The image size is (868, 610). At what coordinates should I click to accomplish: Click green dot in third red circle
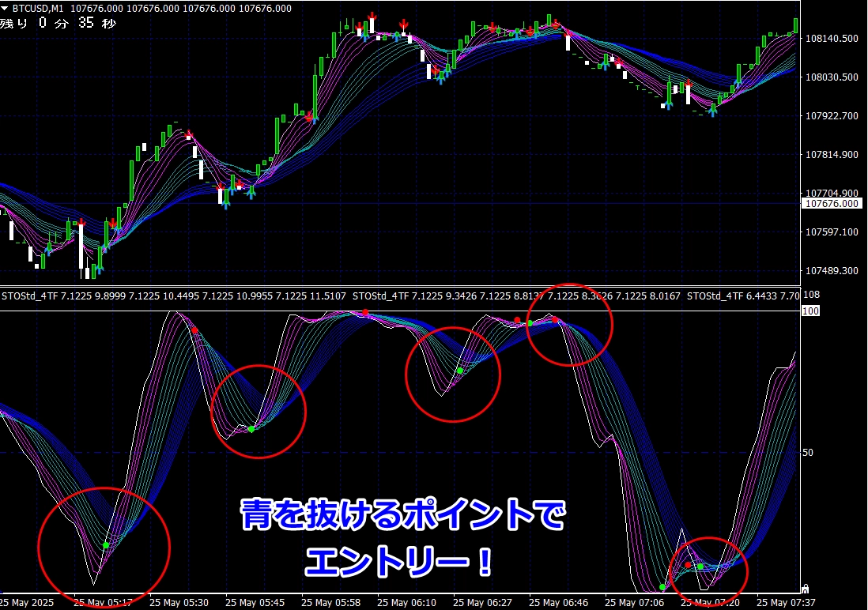pos(459,371)
